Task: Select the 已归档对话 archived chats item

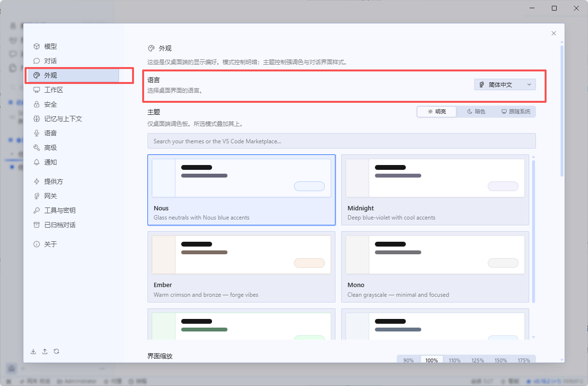Action: click(74, 225)
